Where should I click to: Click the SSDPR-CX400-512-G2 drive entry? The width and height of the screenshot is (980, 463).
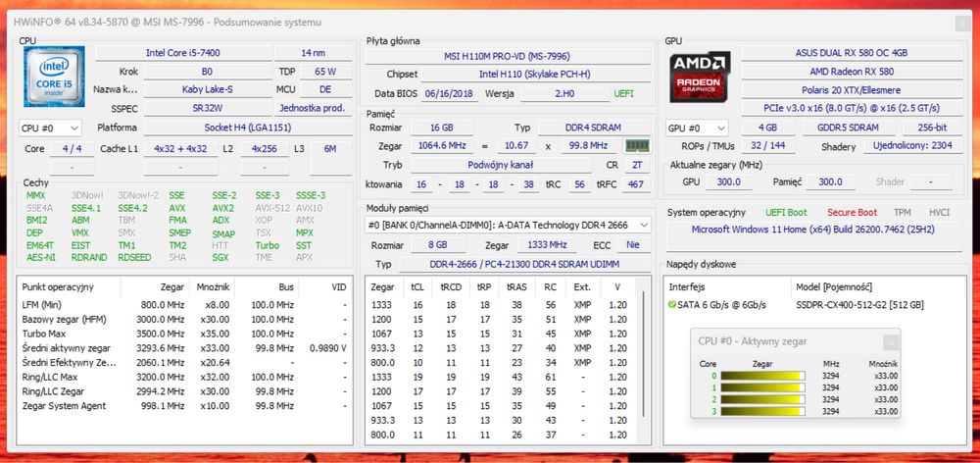point(860,305)
